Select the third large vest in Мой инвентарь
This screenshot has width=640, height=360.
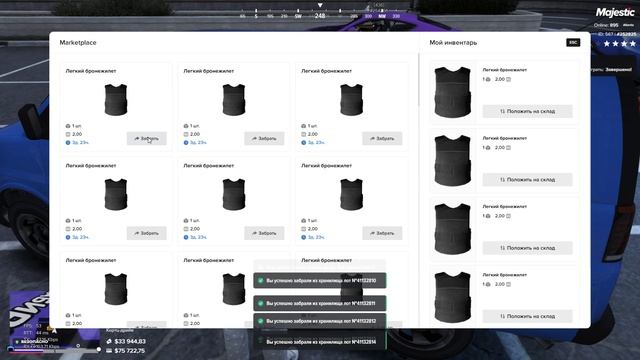[452, 229]
